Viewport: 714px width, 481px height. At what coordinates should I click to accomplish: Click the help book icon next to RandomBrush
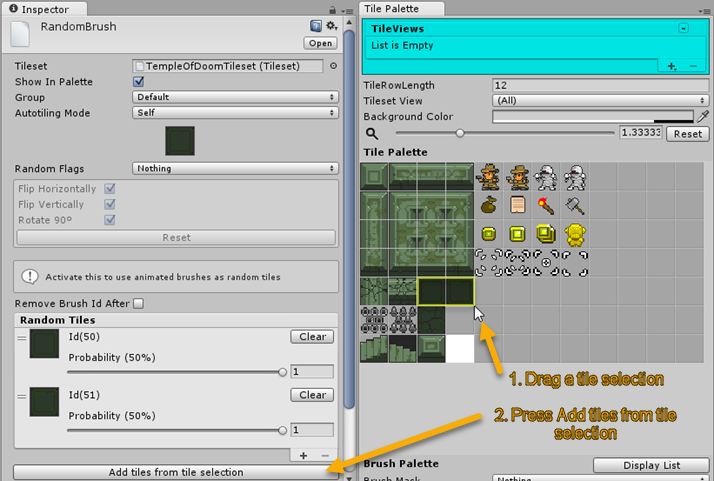316,26
